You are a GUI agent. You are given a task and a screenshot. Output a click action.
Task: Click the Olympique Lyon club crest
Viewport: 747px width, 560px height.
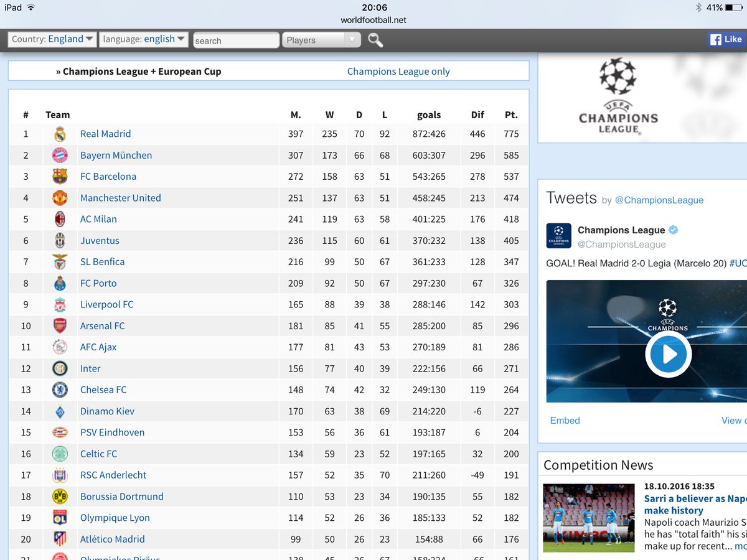(60, 518)
